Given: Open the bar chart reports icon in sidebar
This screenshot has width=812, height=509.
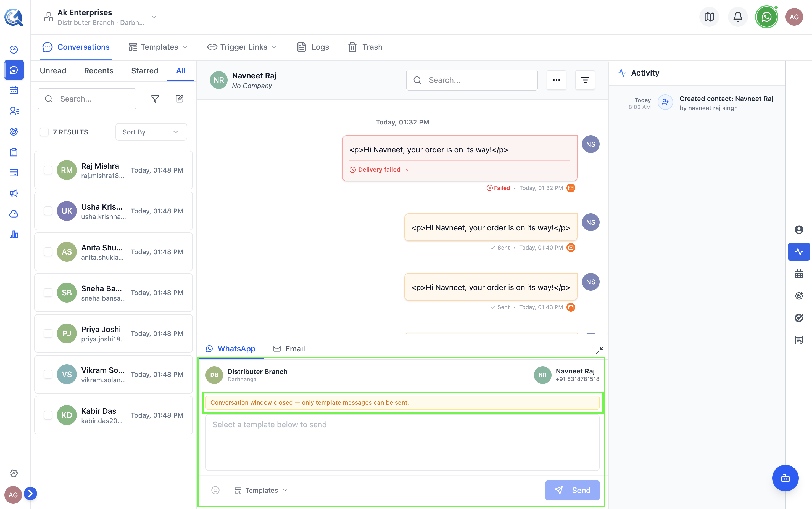Looking at the screenshot, I should 14,234.
